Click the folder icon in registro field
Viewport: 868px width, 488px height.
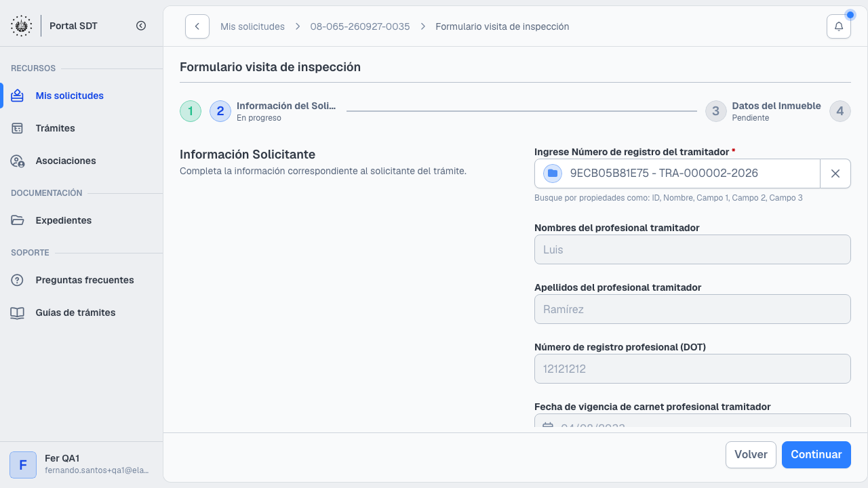point(553,174)
